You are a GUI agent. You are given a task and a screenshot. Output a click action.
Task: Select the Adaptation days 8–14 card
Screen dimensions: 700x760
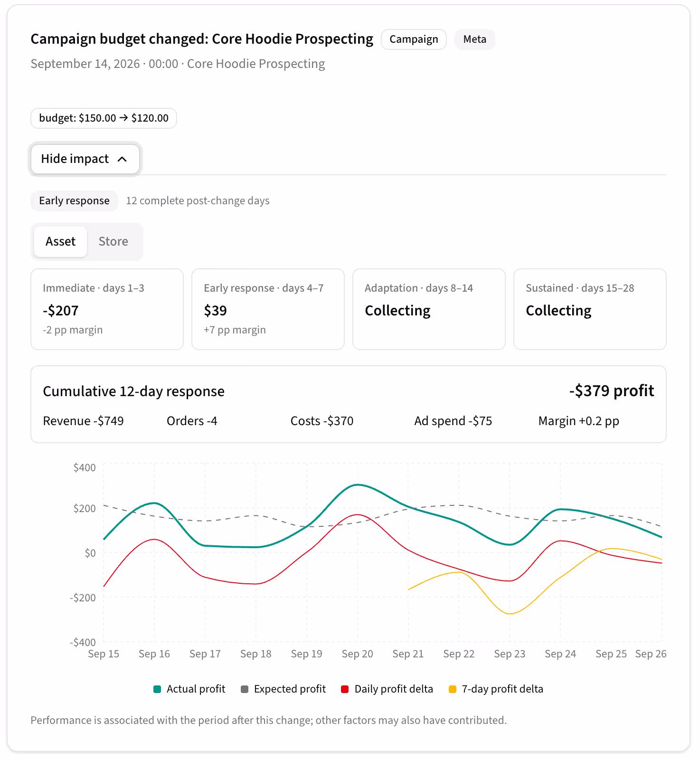[x=429, y=309]
